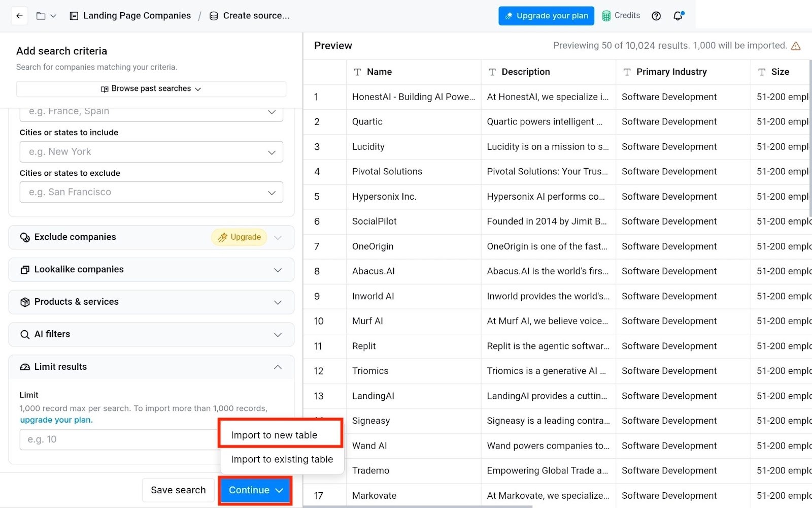Viewport: 812px width, 508px height.
Task: Focus the Limit input field
Action: point(120,439)
